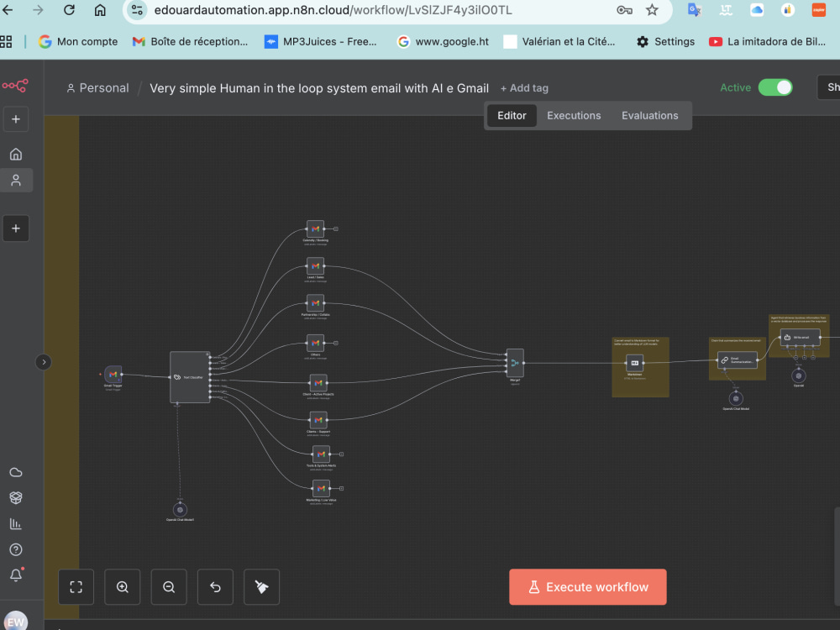The width and height of the screenshot is (840, 630).
Task: Open the templates box icon in sidebar
Action: [x=15, y=497]
